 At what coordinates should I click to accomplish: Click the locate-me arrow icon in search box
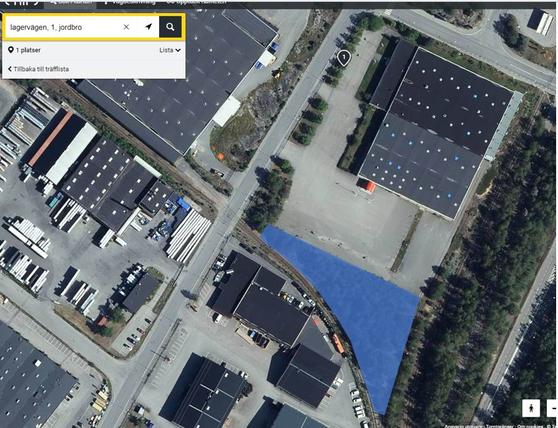click(x=149, y=27)
